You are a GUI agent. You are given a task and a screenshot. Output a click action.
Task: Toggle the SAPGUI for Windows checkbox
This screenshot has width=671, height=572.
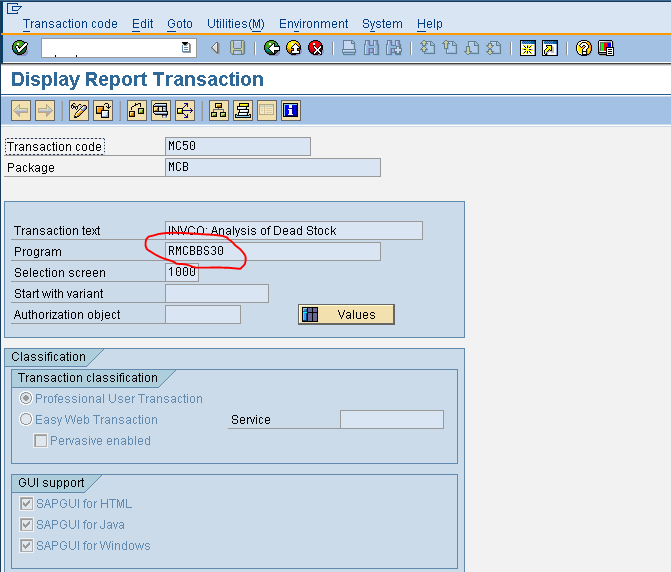click(27, 545)
